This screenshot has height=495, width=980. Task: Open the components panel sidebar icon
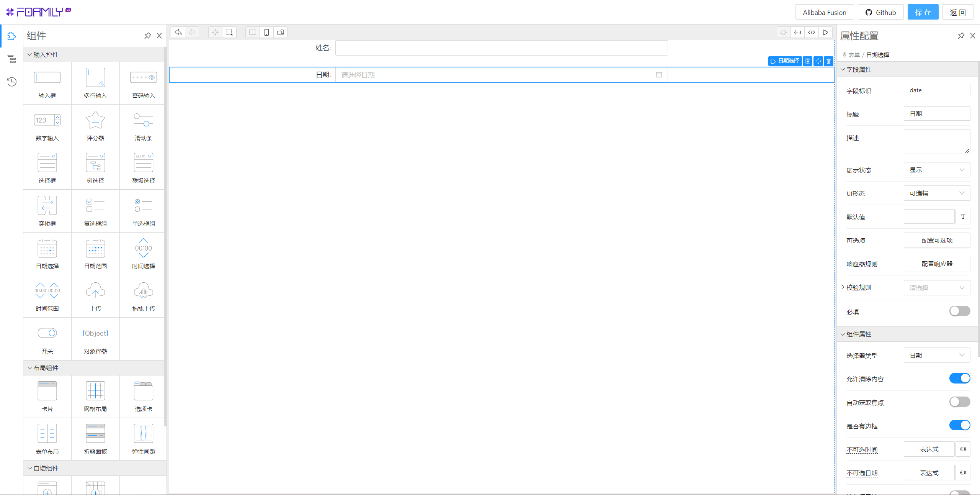[x=11, y=36]
